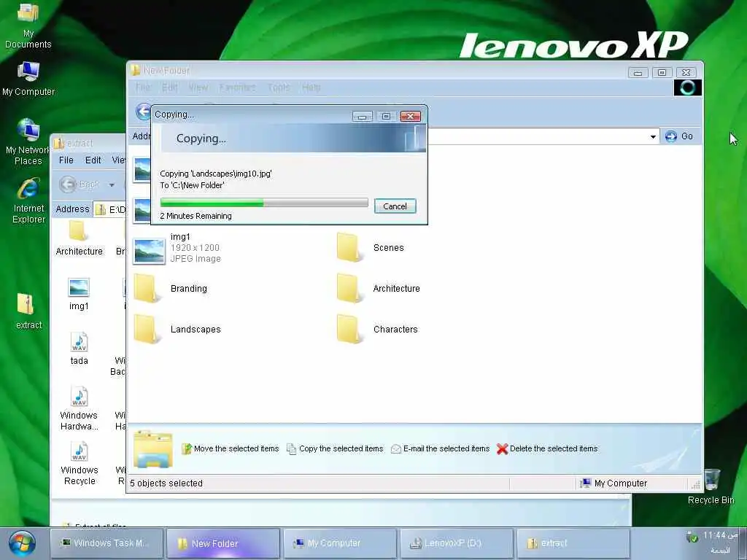The image size is (747, 560).
Task: Switch to extract taskbar button
Action: (x=573, y=542)
